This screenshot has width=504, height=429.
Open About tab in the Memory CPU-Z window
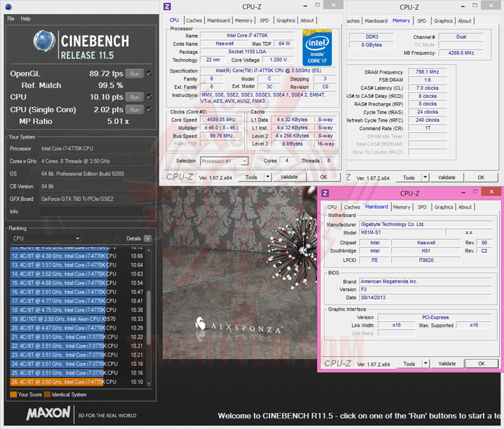(465, 21)
